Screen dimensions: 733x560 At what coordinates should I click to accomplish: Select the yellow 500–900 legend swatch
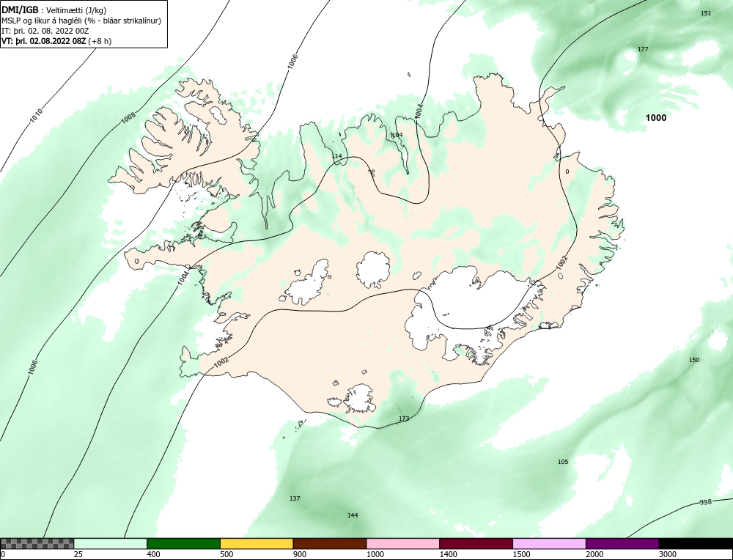(257, 543)
